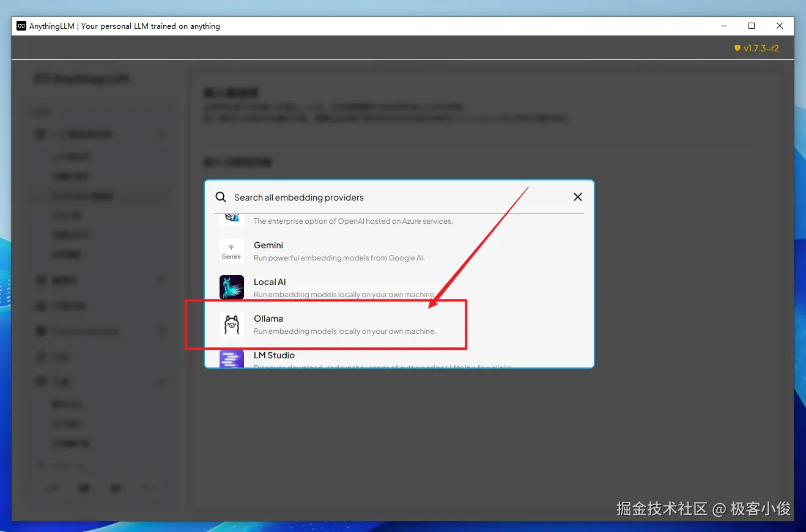Screen dimensions: 806x532
Task: Click 'The enterprise option of OpenAI hosted on Azure' text
Action: pos(353,221)
